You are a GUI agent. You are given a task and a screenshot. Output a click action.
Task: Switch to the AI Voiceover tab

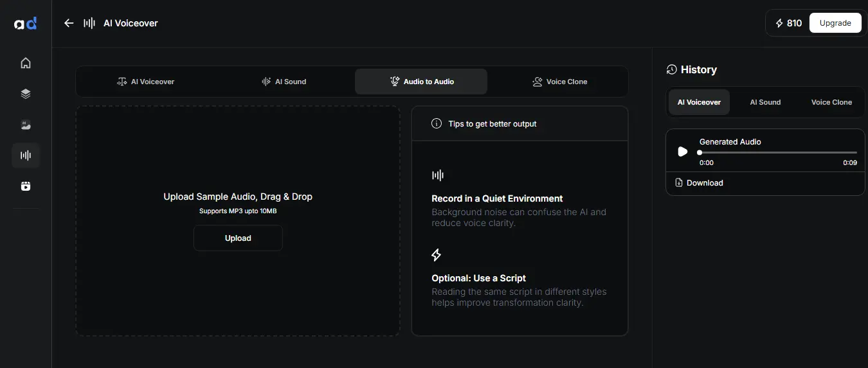click(146, 82)
